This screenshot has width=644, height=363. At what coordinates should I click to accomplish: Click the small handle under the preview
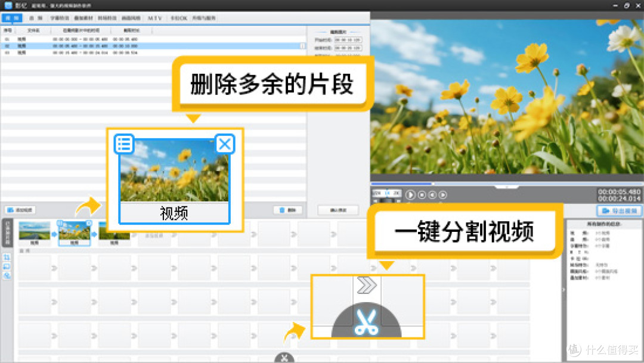coord(506,187)
